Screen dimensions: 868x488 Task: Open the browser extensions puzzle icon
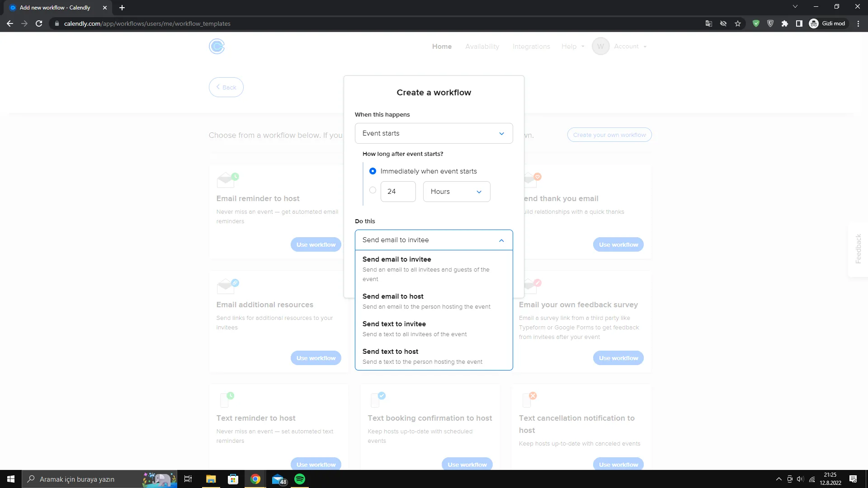coord(785,23)
